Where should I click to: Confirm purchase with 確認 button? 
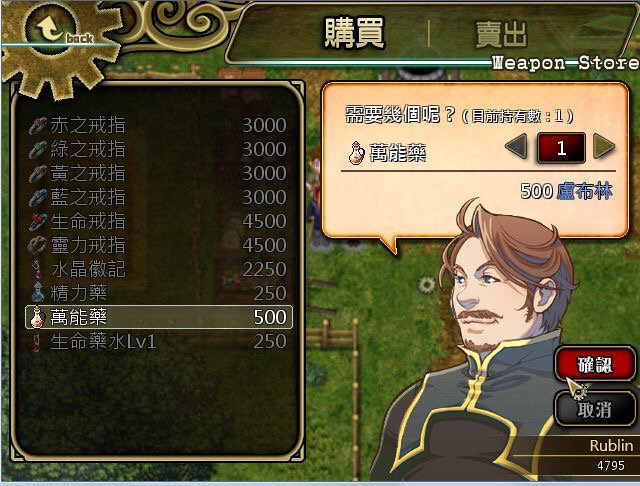click(595, 364)
